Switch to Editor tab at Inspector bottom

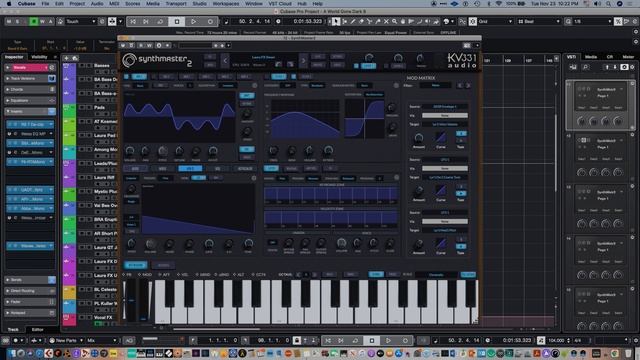(38, 329)
